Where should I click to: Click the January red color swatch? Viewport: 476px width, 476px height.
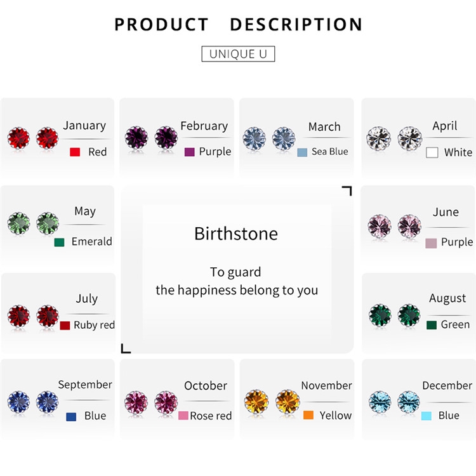point(75,152)
